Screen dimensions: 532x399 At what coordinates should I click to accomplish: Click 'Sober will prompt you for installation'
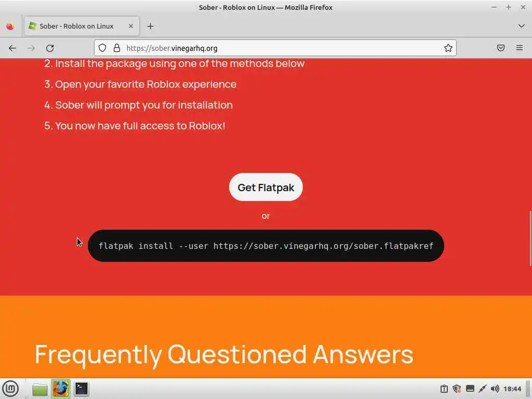(144, 105)
